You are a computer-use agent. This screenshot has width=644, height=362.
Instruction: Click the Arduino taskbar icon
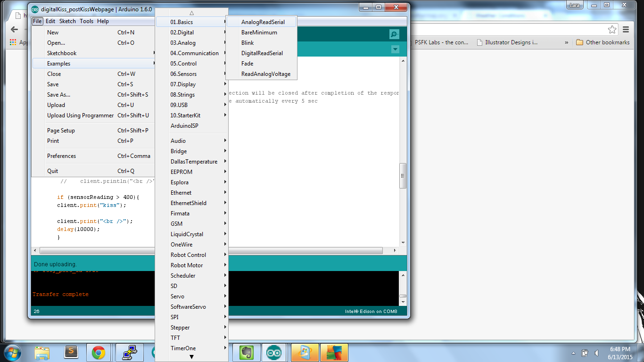pos(274,353)
